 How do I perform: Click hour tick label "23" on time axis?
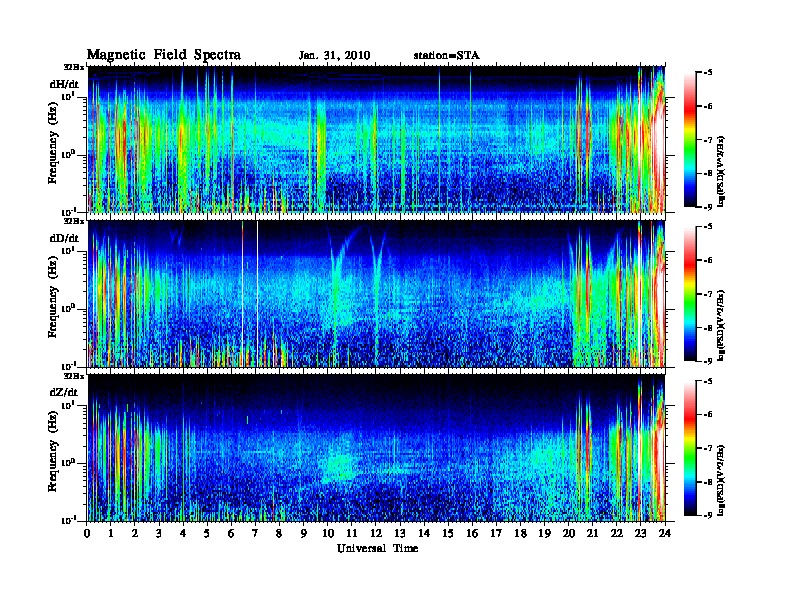(x=640, y=533)
